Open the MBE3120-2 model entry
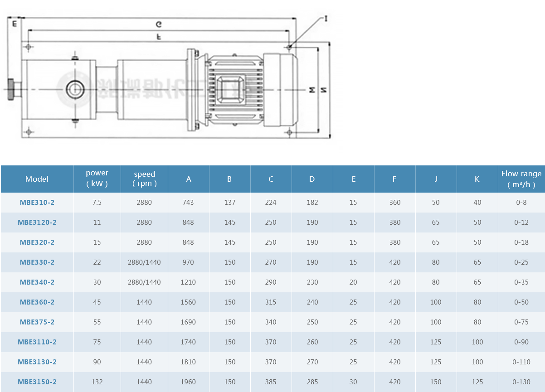The width and height of the screenshot is (545, 392). click(37, 223)
